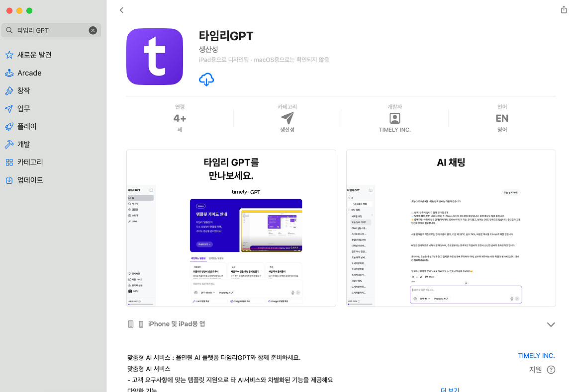Click the 언어 label
The height and width of the screenshot is (392, 574).
(502, 107)
